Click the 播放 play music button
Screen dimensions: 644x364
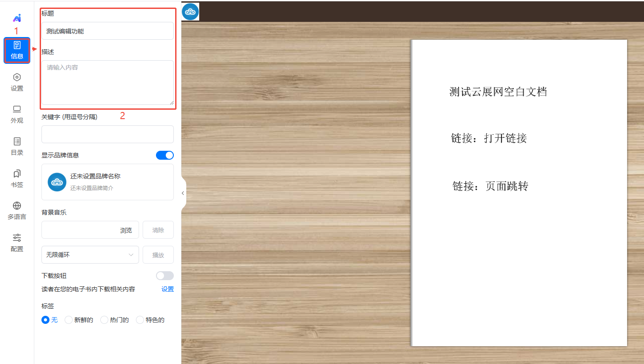point(158,255)
